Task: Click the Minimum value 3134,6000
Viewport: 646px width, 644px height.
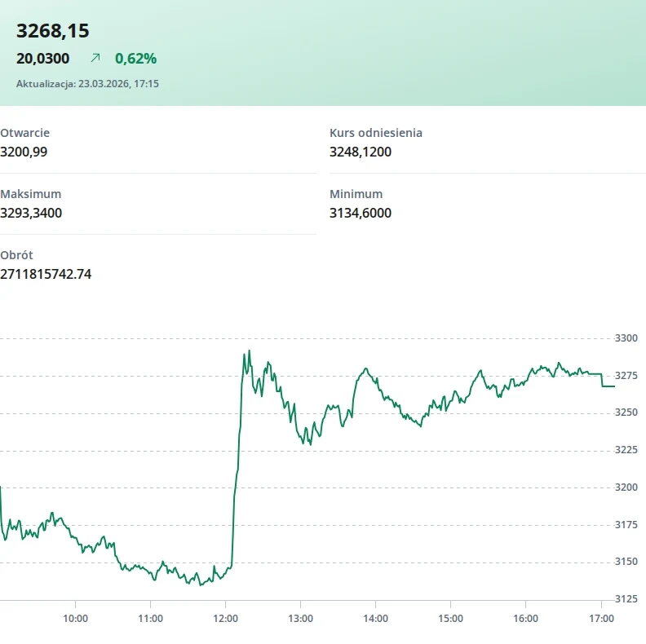Action: point(361,214)
